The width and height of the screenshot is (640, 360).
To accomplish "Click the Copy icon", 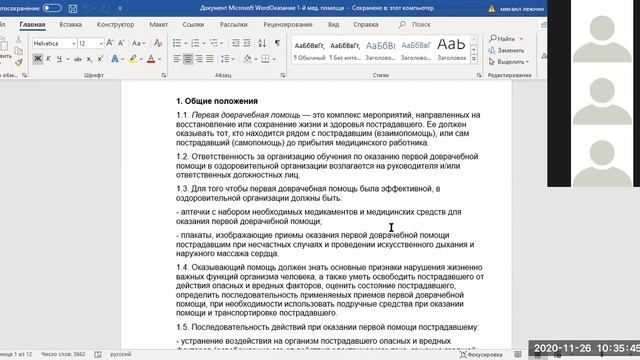I will pyautogui.click(x=18, y=51).
